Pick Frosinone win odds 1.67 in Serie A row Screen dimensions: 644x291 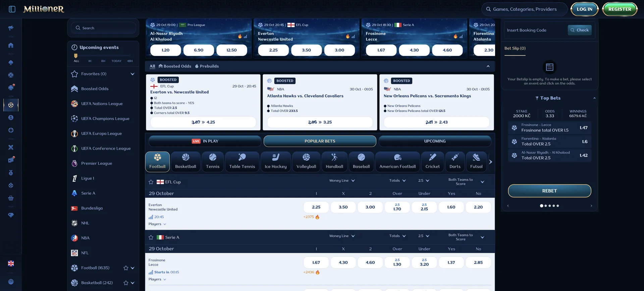(316, 263)
